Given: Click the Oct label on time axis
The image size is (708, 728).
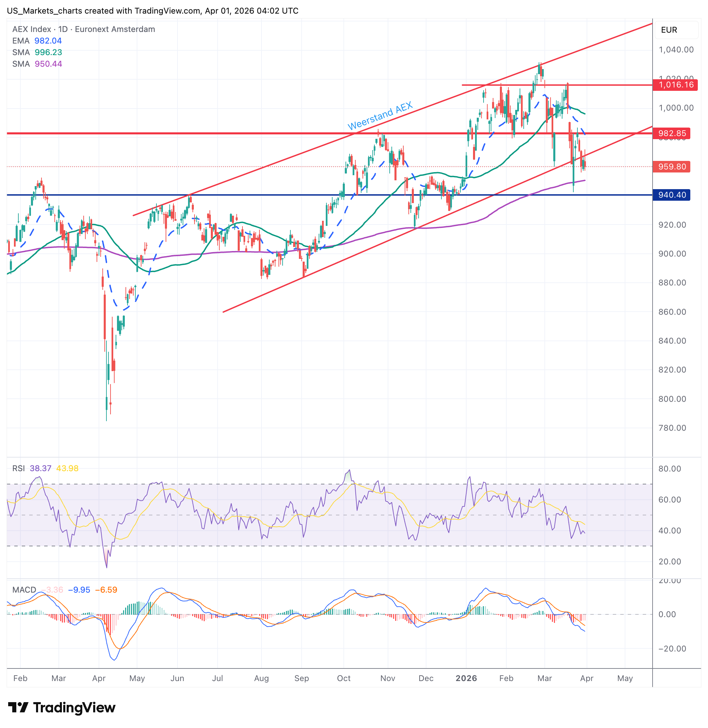Looking at the screenshot, I should tap(343, 678).
